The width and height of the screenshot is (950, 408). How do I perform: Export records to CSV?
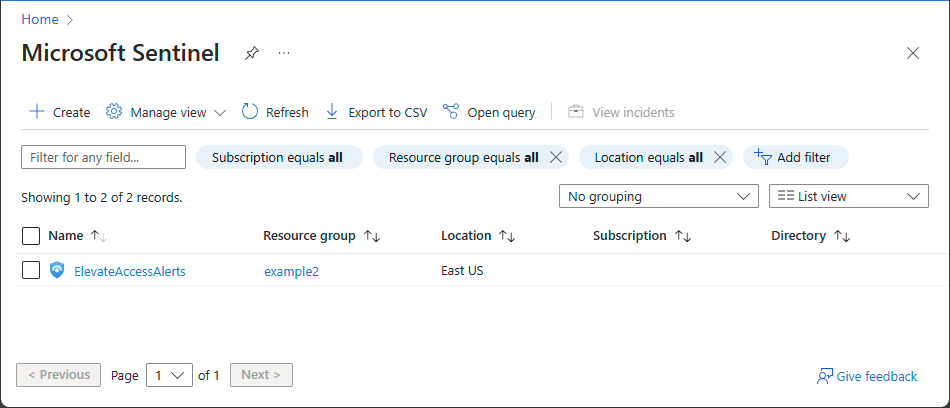pos(376,112)
